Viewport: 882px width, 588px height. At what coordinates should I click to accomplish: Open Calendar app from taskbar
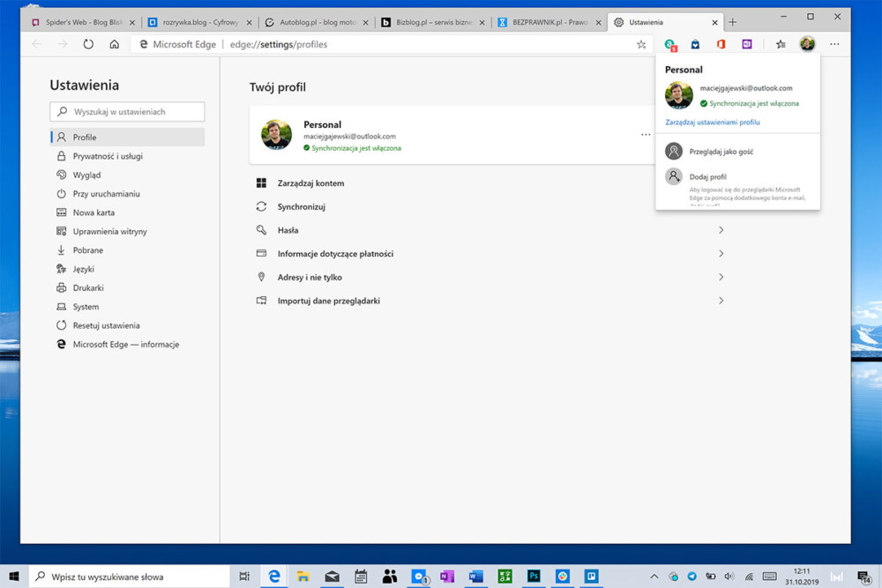[361, 577]
